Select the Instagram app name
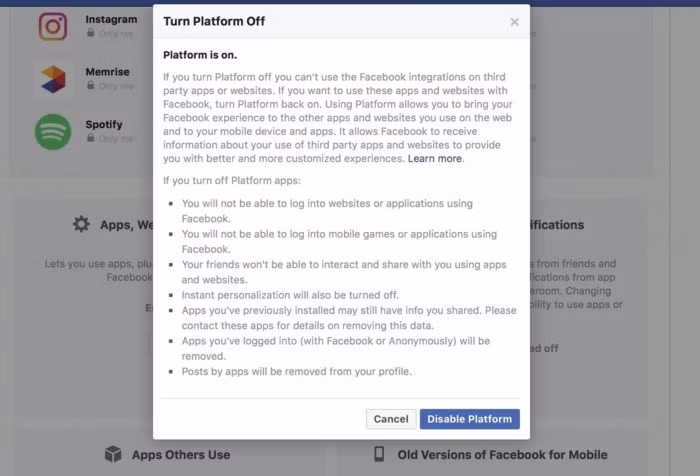 click(111, 19)
